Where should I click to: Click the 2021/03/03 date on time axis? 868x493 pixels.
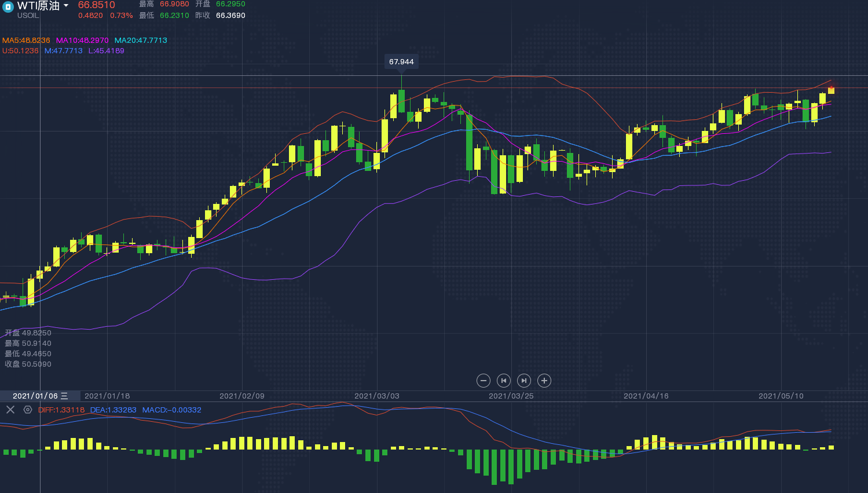point(376,396)
